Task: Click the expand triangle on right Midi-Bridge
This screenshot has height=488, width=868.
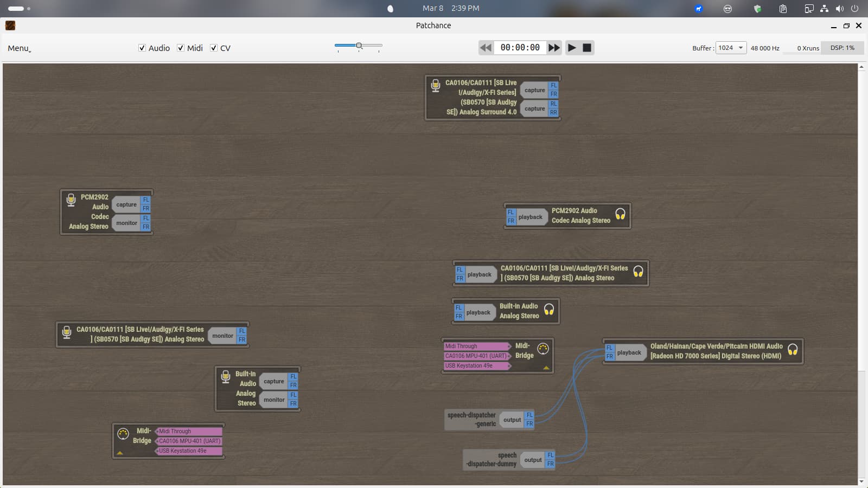Action: coord(546,368)
